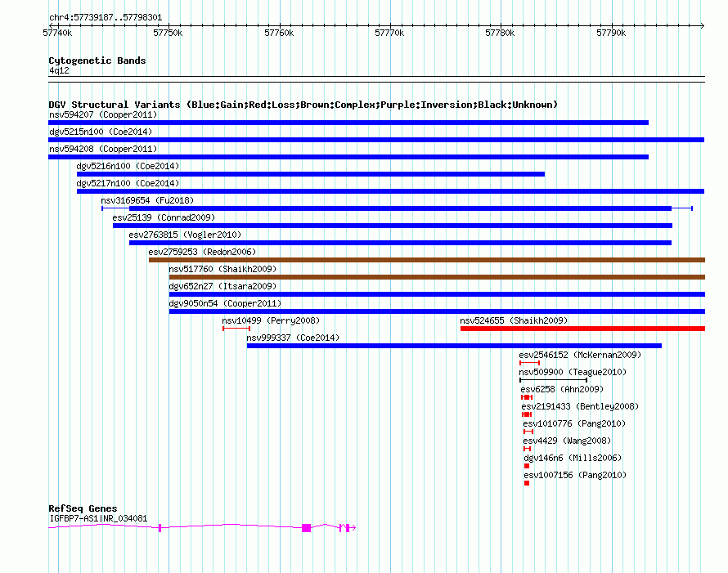
Task: Click the nsv594207 (Cooper2011) blue gain bar
Action: 348,123
